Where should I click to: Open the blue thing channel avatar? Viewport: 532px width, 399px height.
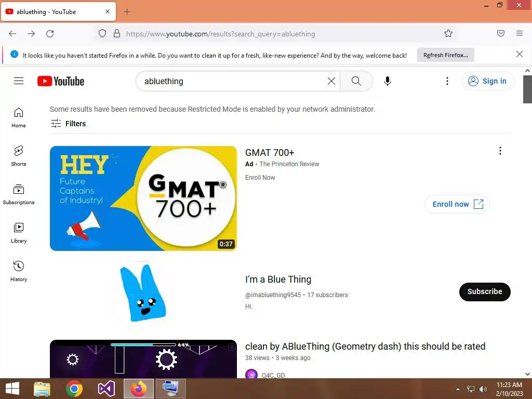pos(143,292)
